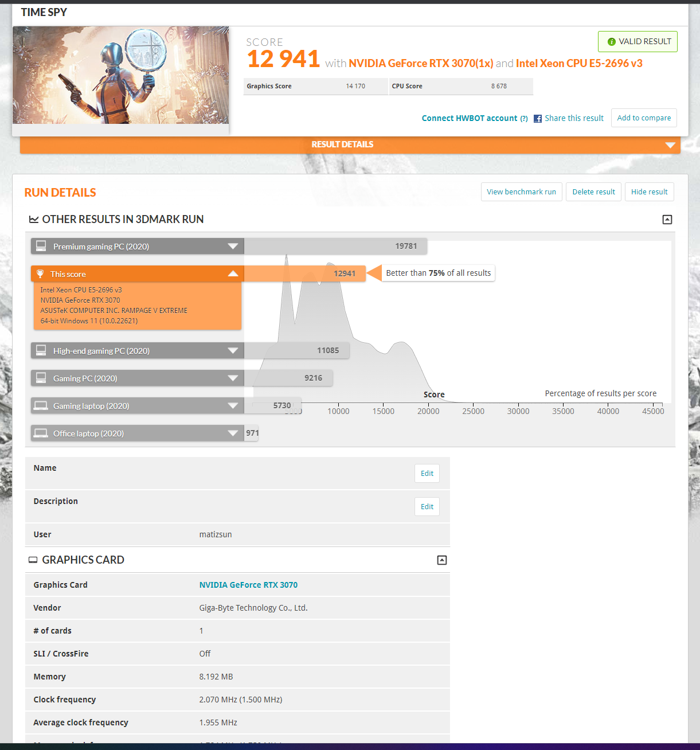Screen dimensions: 700x750
Task: Click average clock frequency 1.955 MHz
Action: [x=218, y=722]
